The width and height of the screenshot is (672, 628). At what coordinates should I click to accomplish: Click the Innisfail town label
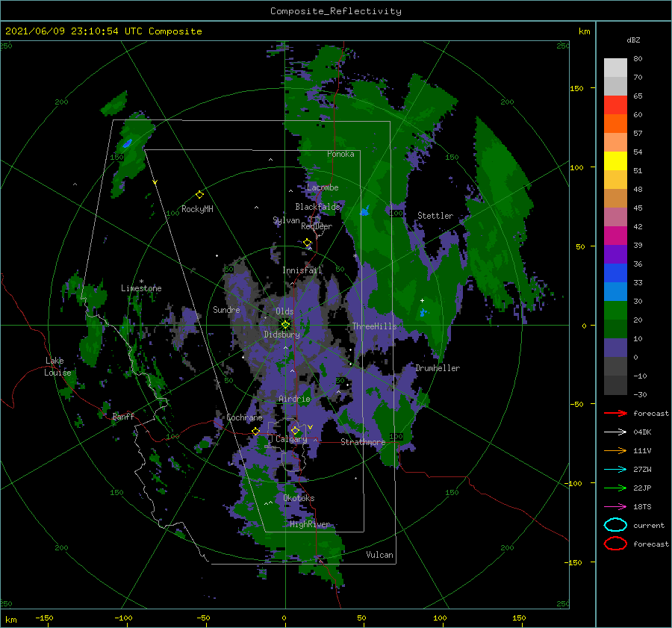point(302,270)
